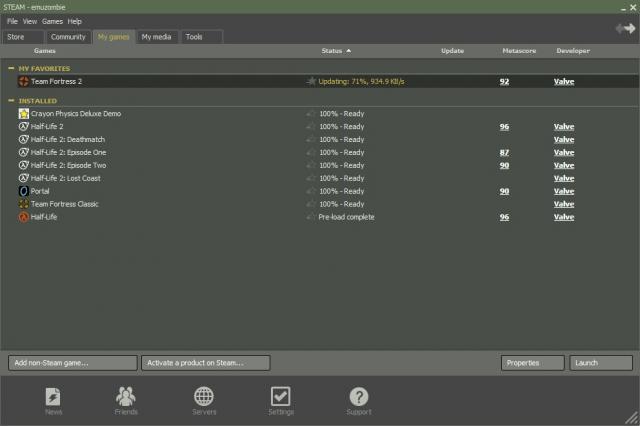Click the back navigation arrow
Viewport: 640px width, 426px height.
coord(620,28)
